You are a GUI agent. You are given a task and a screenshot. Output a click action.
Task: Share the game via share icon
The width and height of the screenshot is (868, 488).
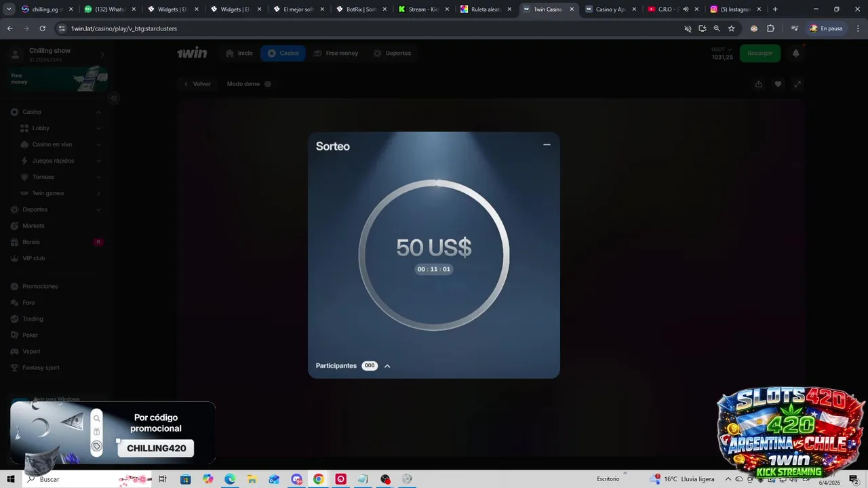click(758, 84)
